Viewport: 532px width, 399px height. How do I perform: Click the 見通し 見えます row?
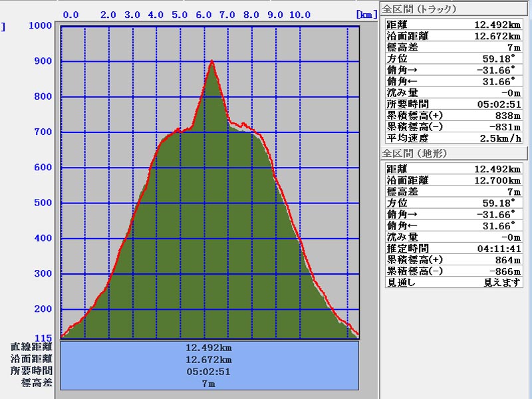pos(454,282)
